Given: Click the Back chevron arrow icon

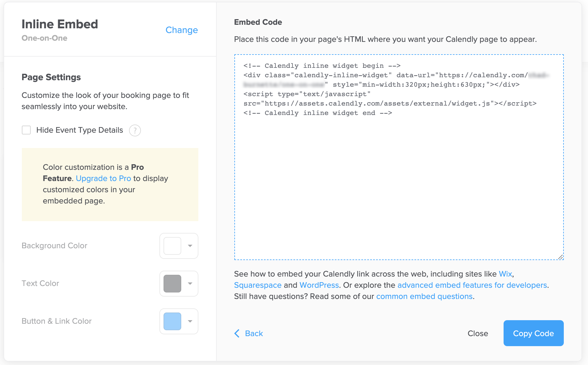Looking at the screenshot, I should point(237,333).
